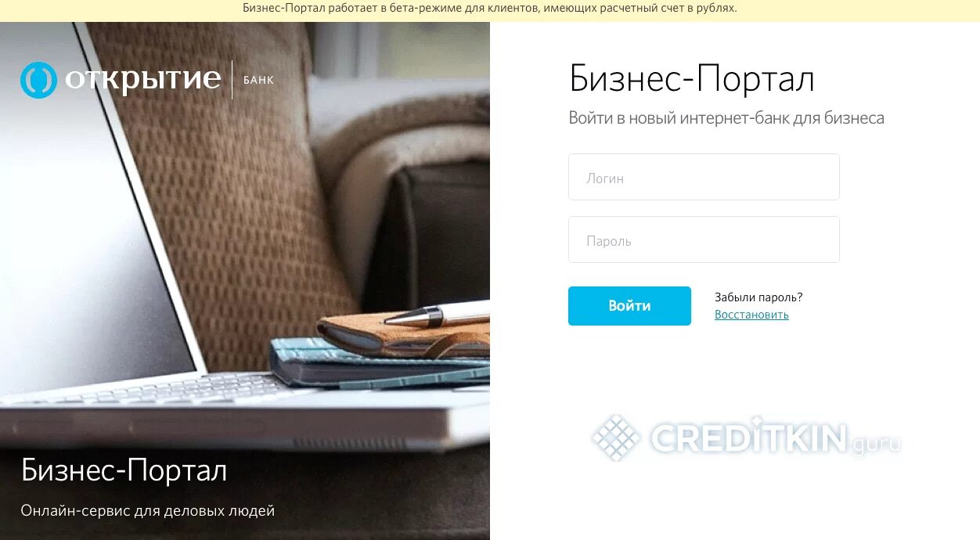Screen dimensions: 980x540
Task: Click the laptop photo promotional image
Action: coord(245,280)
